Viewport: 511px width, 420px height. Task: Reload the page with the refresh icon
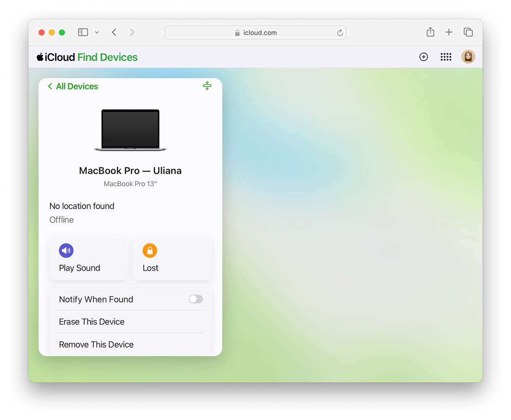340,33
